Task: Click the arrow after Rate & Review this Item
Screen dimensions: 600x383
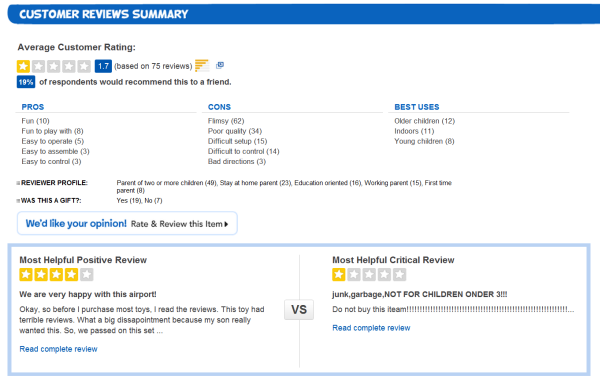Action: 226,224
